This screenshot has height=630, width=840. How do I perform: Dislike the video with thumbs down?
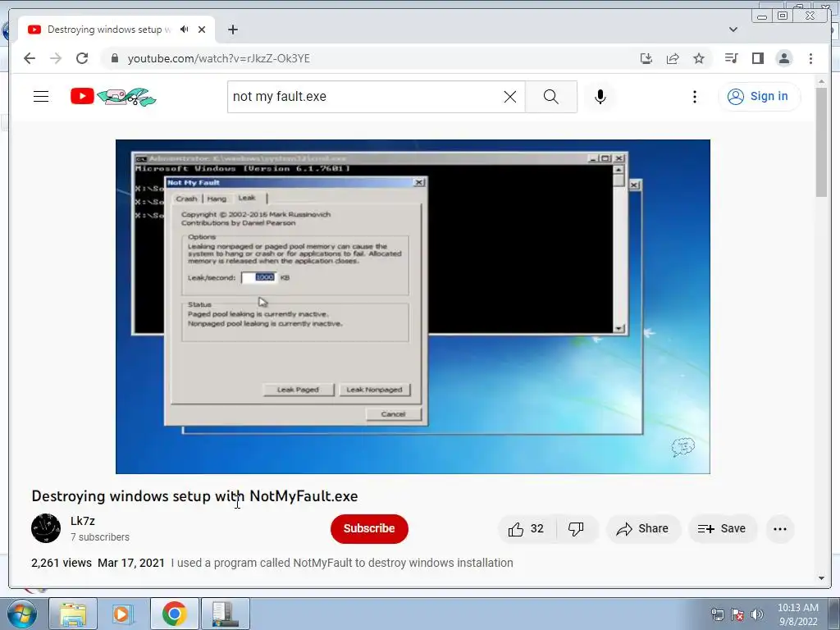[576, 529]
